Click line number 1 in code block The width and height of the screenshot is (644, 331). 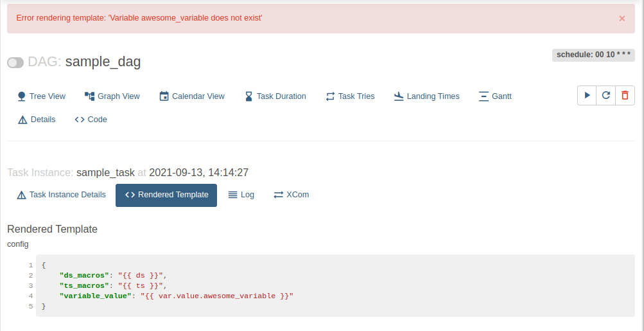[31, 265]
